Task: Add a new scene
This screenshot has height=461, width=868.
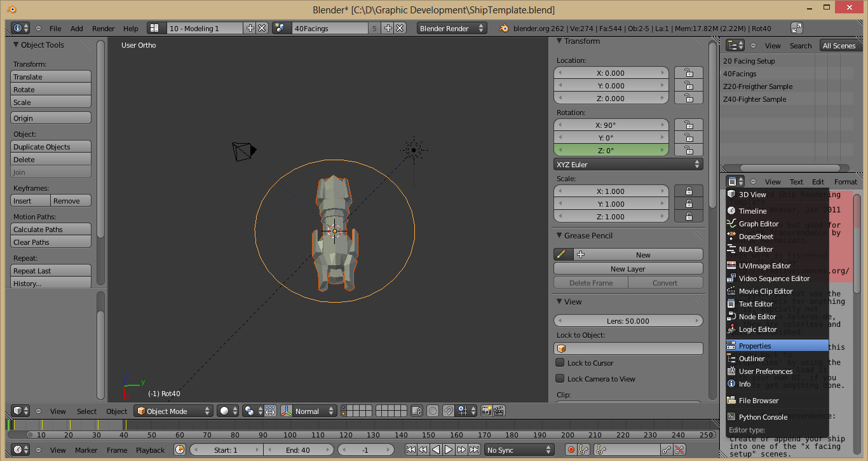Action: pyautogui.click(x=388, y=28)
